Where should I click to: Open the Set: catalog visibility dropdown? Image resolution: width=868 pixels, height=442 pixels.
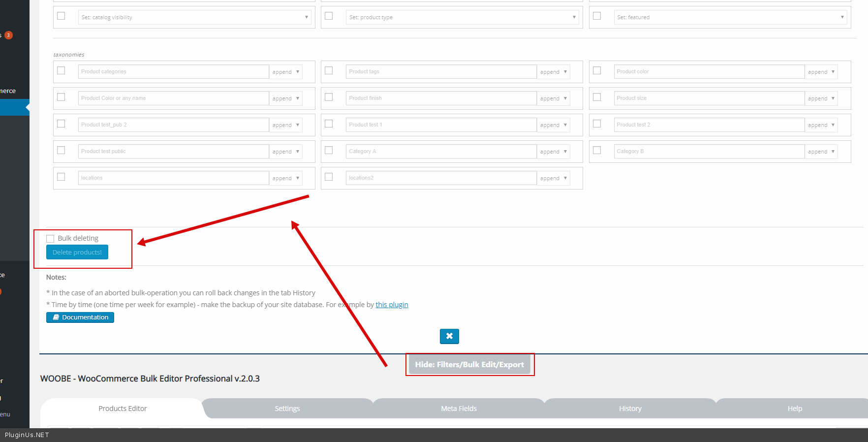click(194, 17)
